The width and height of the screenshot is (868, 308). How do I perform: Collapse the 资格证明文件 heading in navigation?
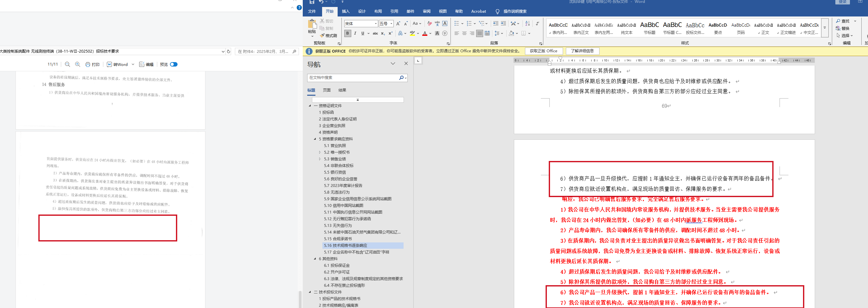(x=310, y=106)
